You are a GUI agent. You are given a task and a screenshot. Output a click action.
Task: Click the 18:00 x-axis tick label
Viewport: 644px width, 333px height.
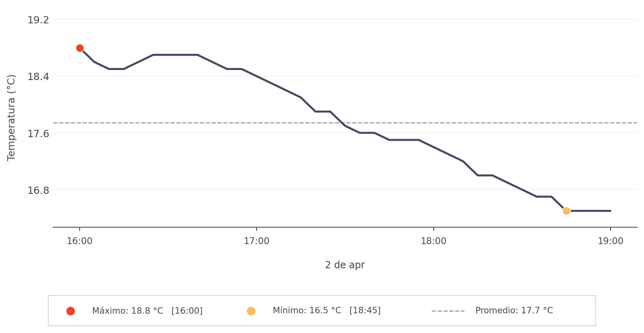pos(433,241)
